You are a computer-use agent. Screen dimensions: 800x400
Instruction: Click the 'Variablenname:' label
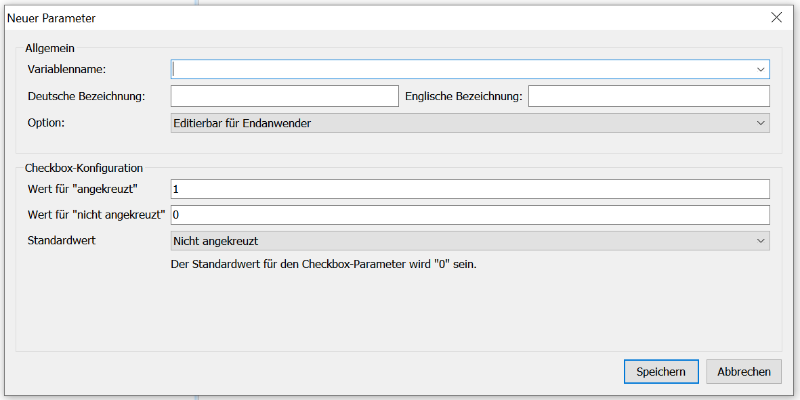66,69
